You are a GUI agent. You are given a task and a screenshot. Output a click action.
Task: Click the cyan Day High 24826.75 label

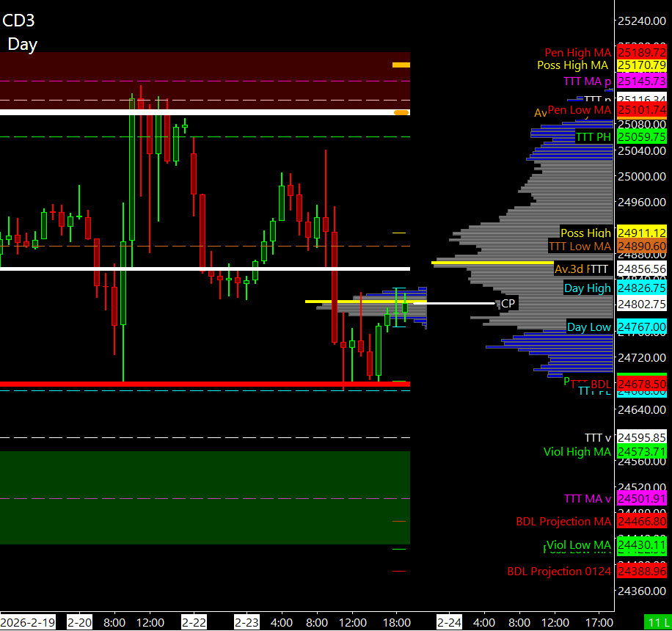pyautogui.click(x=641, y=288)
